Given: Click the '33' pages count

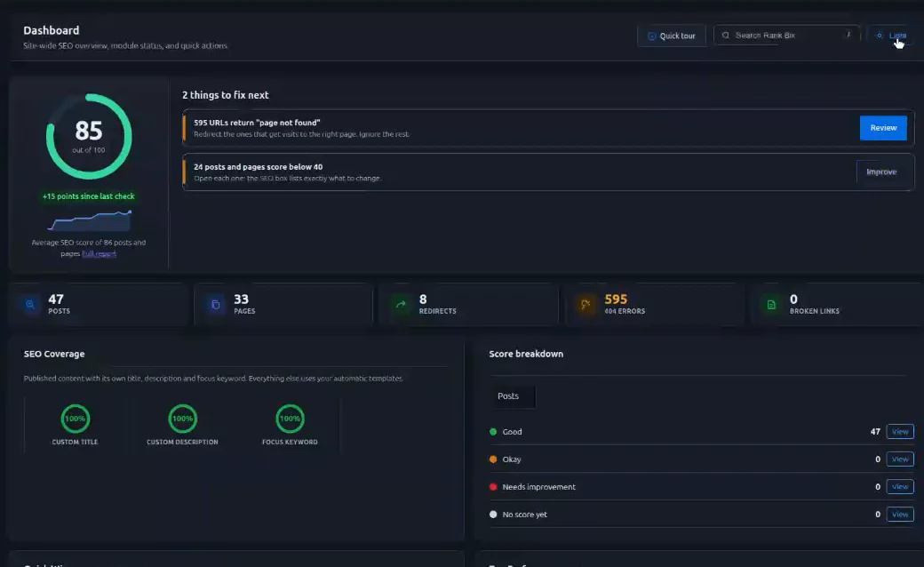Looking at the screenshot, I should pyautogui.click(x=241, y=299).
